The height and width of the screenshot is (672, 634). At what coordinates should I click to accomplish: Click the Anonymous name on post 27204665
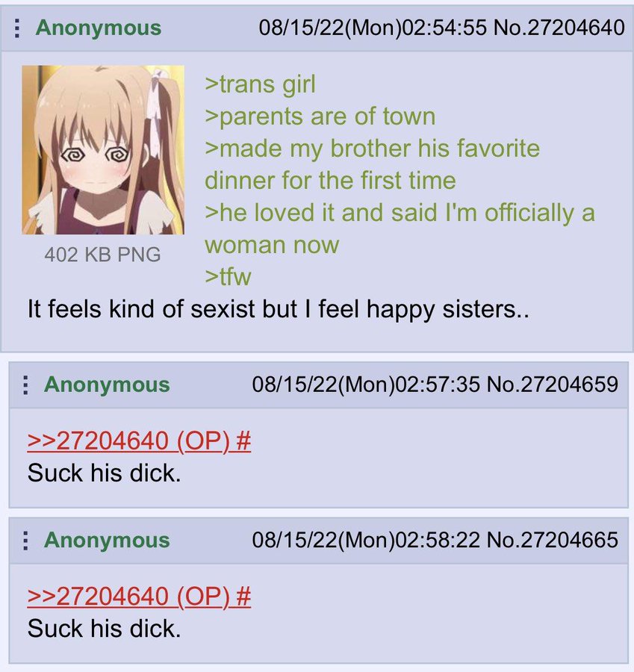click(108, 540)
